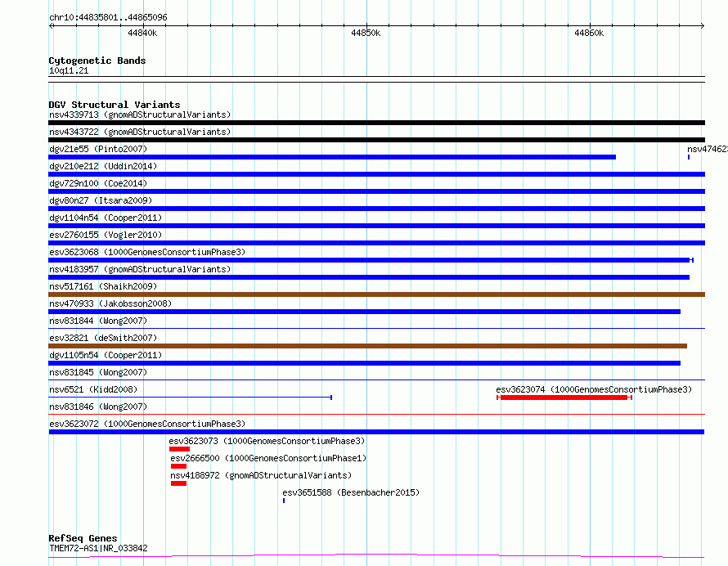Click the dgv210e212 (Uddin2014) label
Viewport: 728px width, 566px height.
pyautogui.click(x=103, y=166)
